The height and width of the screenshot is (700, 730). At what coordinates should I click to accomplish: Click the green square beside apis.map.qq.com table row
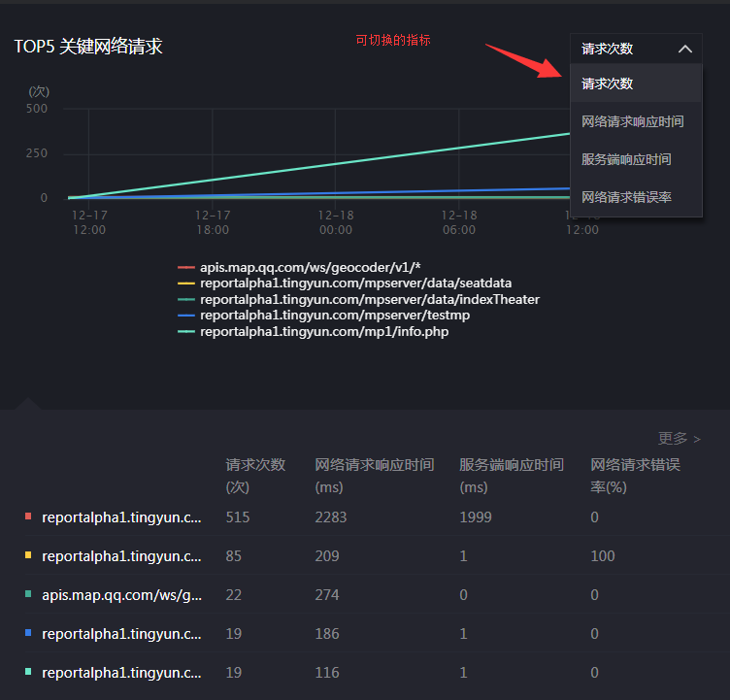(x=28, y=594)
